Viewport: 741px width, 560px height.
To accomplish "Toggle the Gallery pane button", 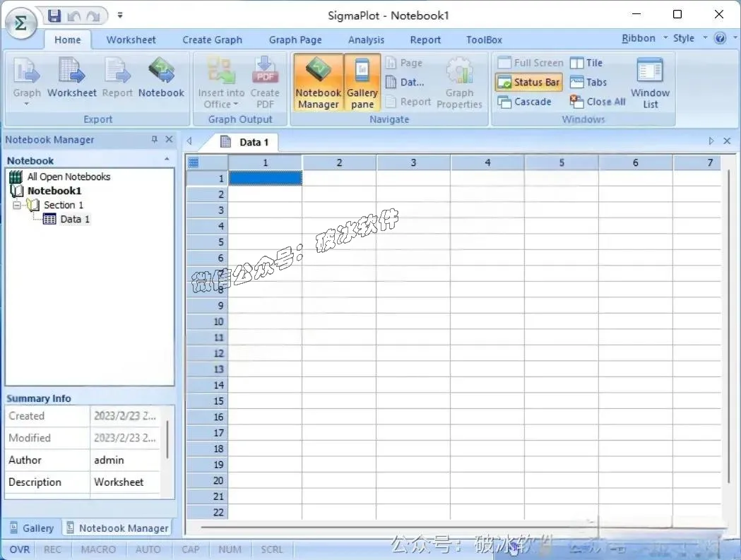I will pos(362,82).
